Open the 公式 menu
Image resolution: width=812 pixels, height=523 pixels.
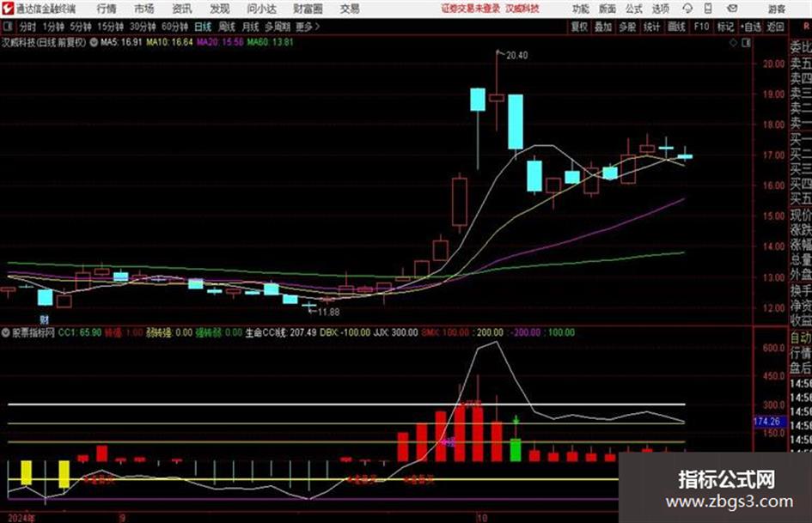click(634, 9)
